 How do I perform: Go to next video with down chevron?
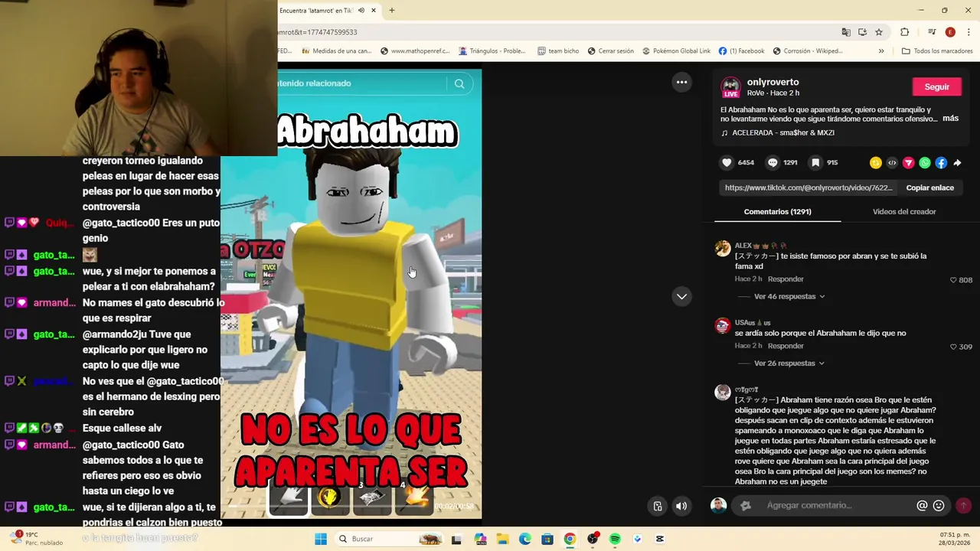click(x=681, y=296)
